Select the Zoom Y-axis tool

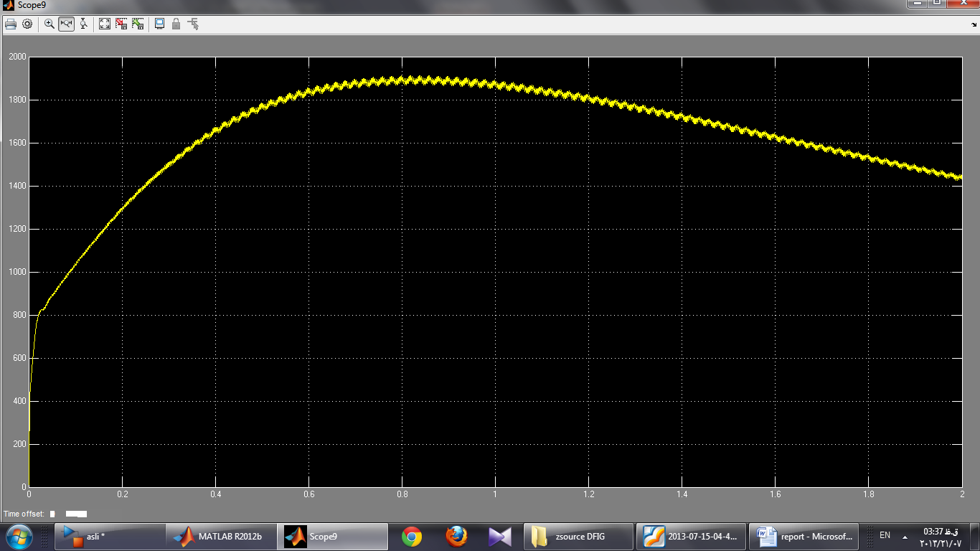pos(84,24)
